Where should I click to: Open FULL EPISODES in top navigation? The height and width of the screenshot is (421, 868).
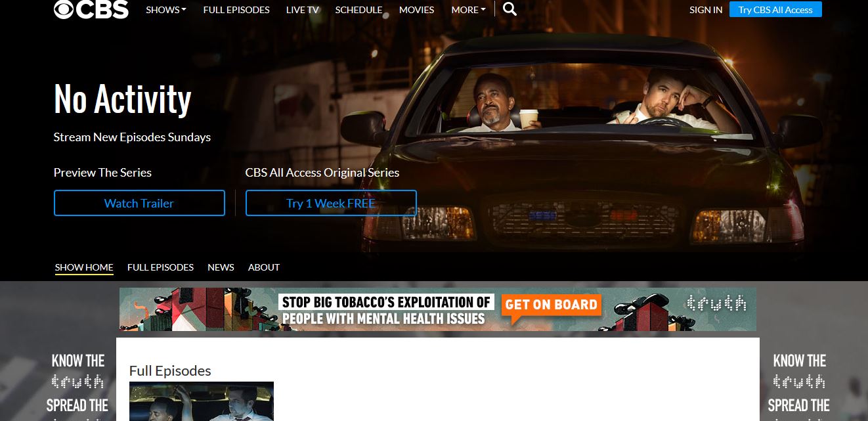(236, 10)
